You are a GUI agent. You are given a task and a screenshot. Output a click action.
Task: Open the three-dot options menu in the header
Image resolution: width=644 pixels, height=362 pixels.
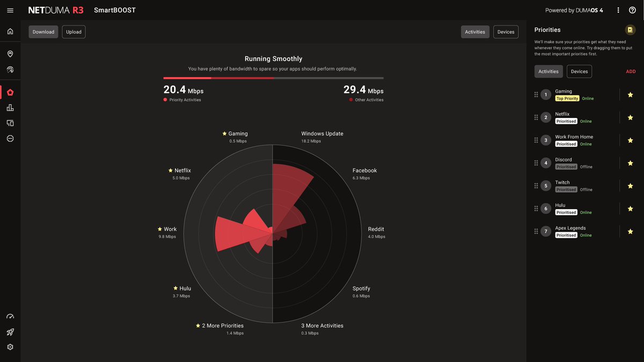coord(618,10)
